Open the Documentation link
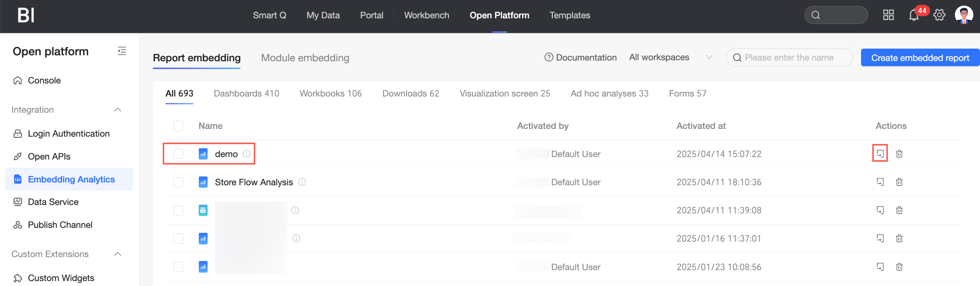 (580, 57)
